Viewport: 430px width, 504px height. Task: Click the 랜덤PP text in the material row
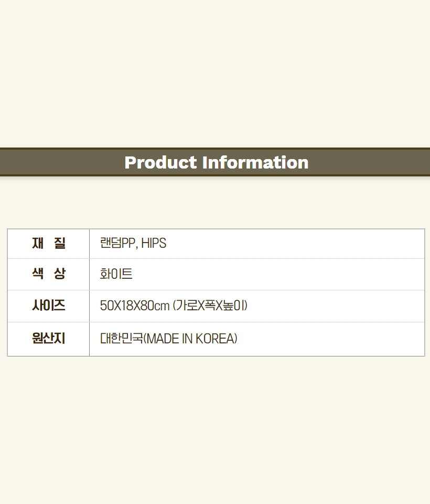117,243
